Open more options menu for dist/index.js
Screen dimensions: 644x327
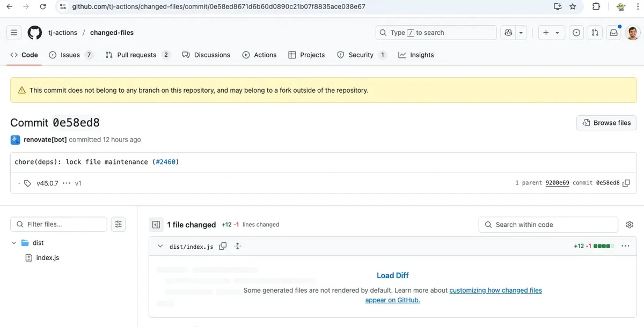tap(625, 246)
